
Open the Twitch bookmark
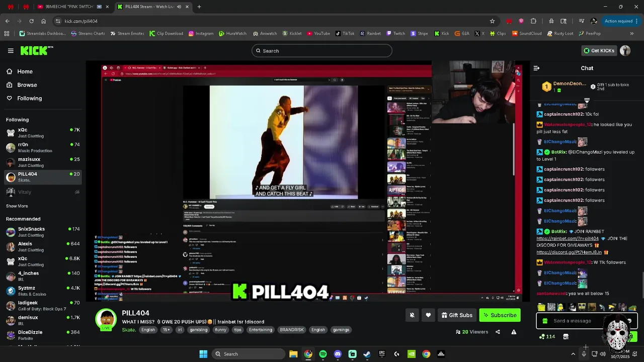395,33
